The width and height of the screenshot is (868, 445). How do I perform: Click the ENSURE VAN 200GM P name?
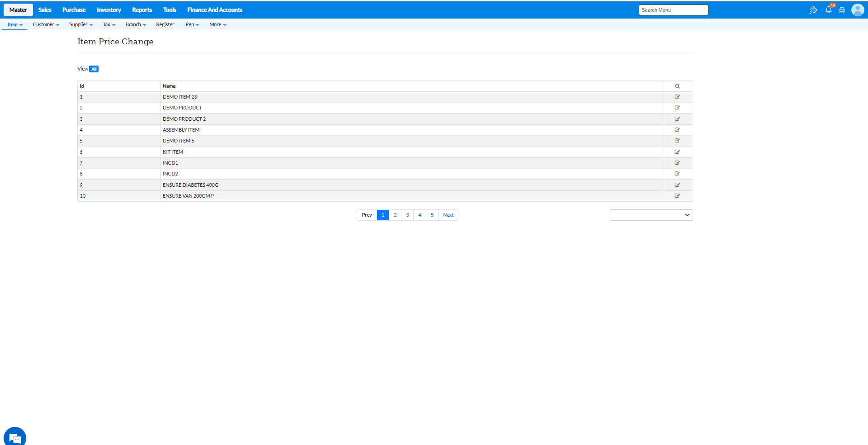click(x=188, y=196)
